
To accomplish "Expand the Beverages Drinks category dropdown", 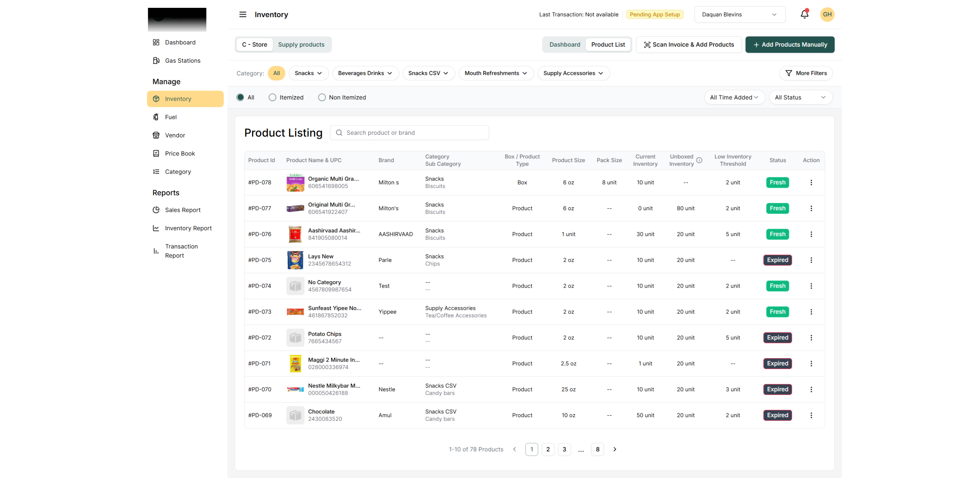I will [x=365, y=73].
